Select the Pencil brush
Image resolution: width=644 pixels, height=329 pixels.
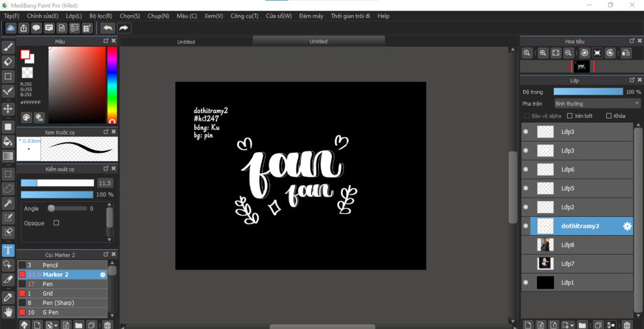(x=62, y=265)
